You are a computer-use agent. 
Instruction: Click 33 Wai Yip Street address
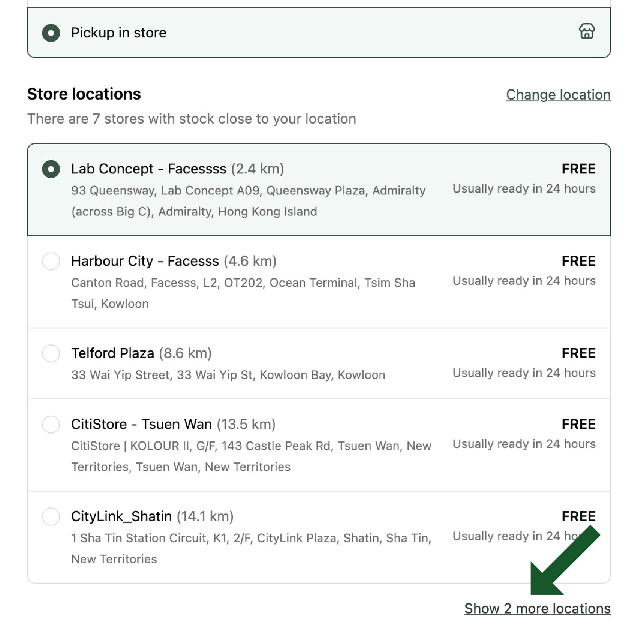click(228, 375)
